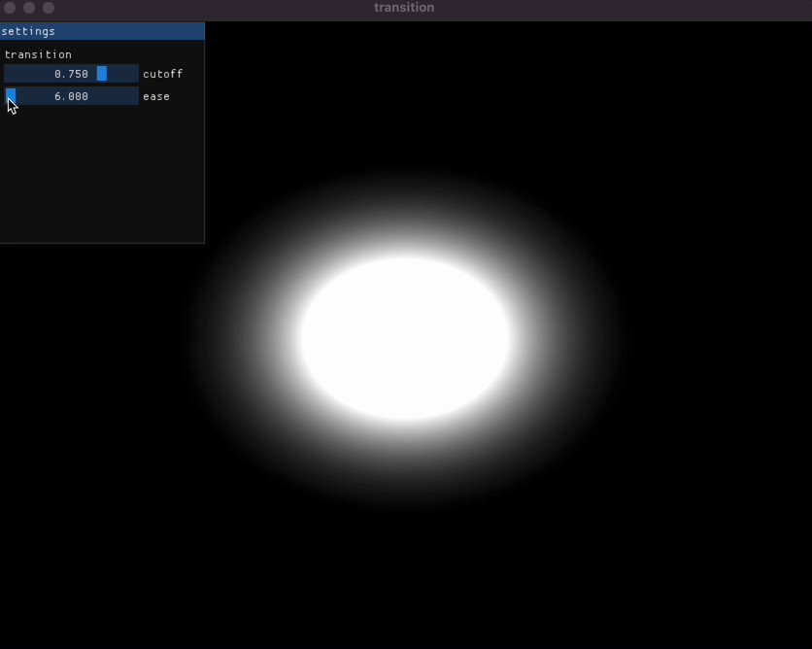Image resolution: width=812 pixels, height=649 pixels.
Task: Click the 'cutoff' label
Action: tap(162, 74)
